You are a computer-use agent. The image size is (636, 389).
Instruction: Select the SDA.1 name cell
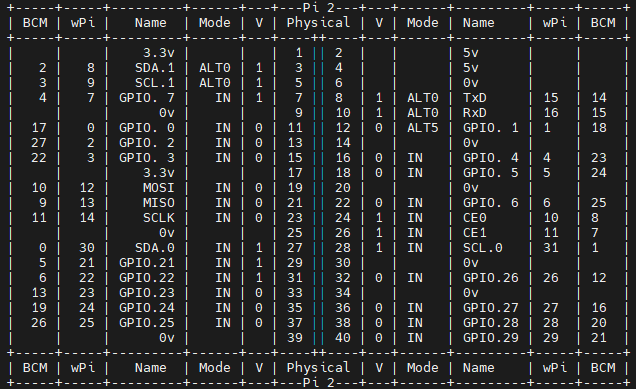[155, 68]
